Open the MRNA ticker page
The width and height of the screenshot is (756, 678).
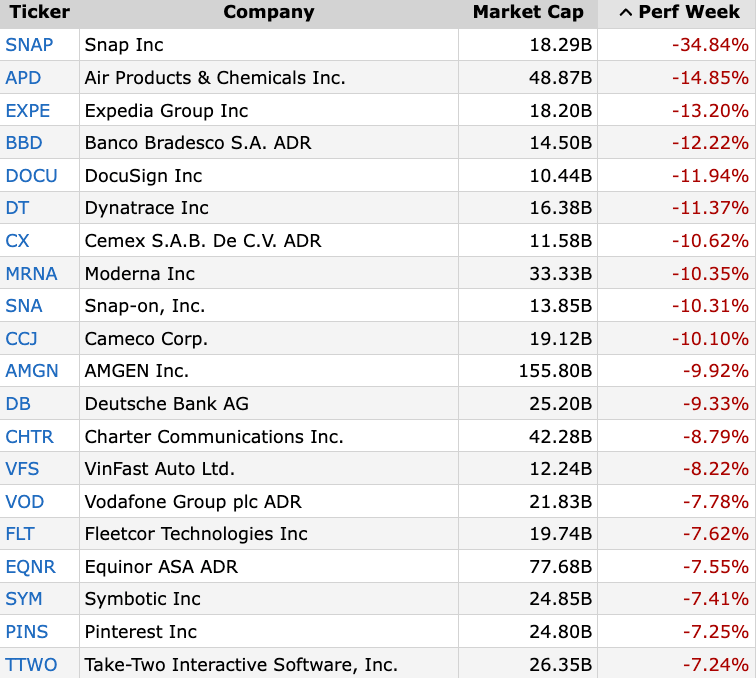tap(31, 273)
